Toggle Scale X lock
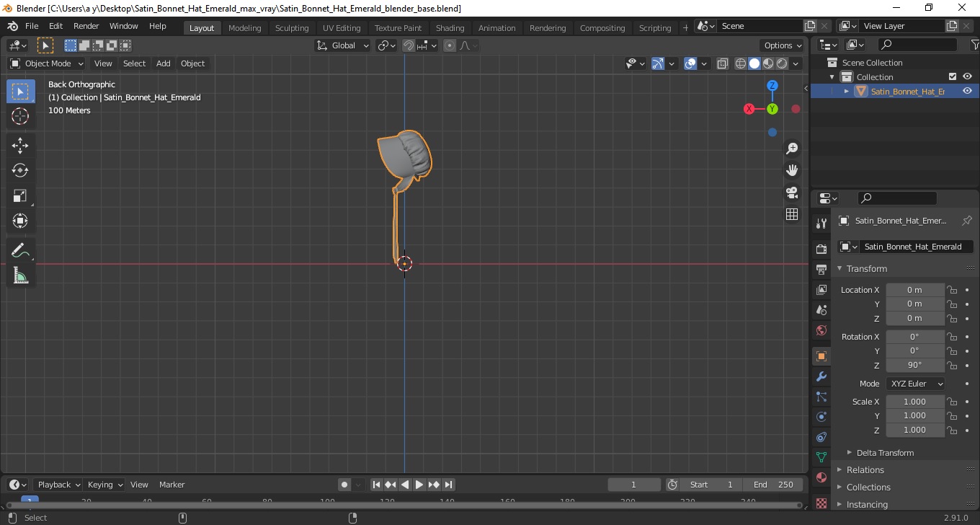Image resolution: width=980 pixels, height=525 pixels. [x=952, y=402]
